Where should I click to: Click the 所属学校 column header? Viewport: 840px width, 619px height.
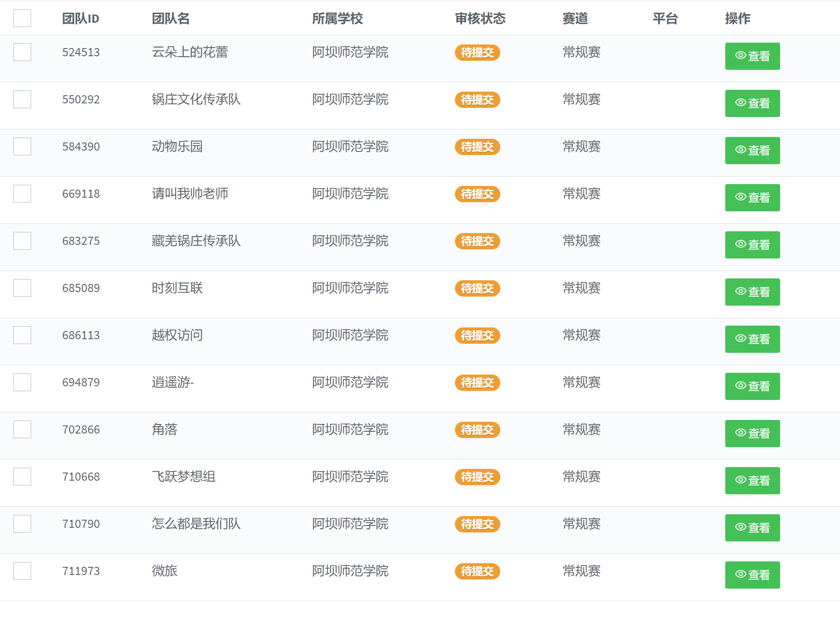[337, 19]
